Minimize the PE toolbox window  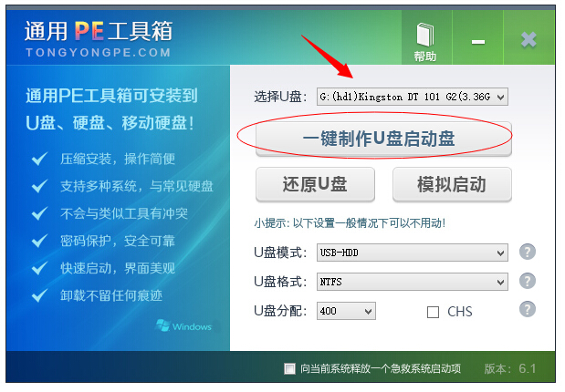click(x=477, y=42)
